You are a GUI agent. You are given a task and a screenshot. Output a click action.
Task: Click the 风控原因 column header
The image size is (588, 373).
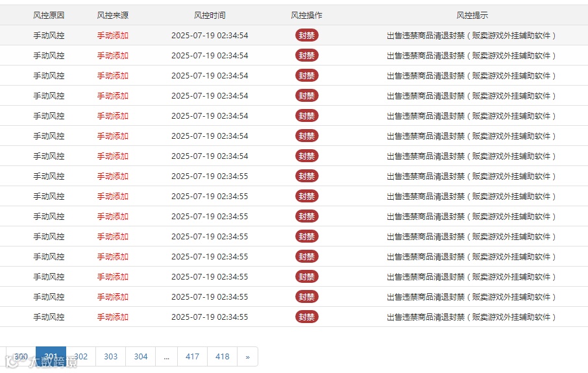tap(49, 16)
